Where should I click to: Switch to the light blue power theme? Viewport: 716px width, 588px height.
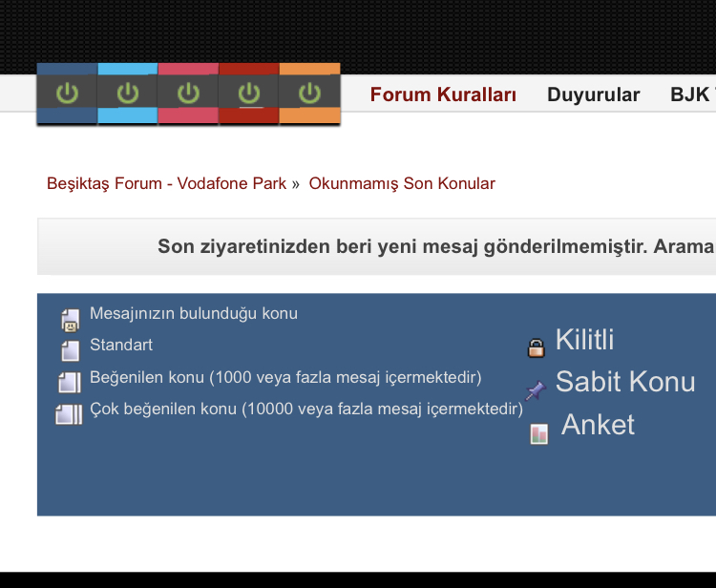[127, 94]
